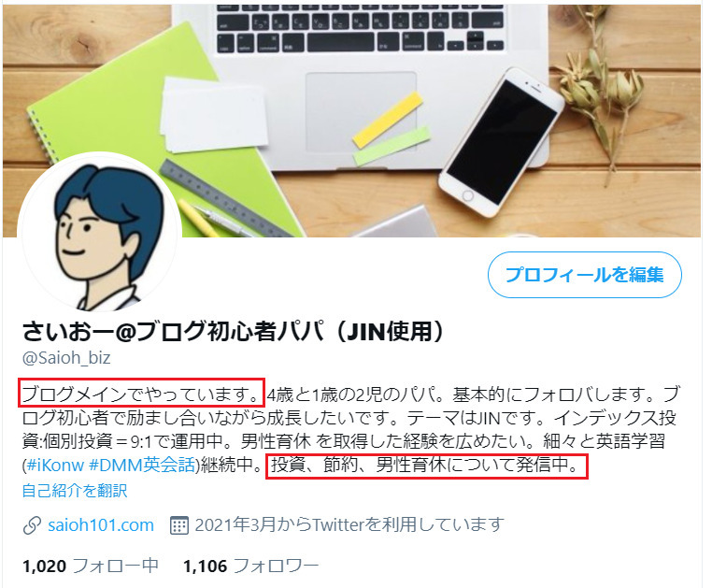Viewport: 712px width, 588px height.
Task: Click the calendar icon beside join date
Action: [178, 525]
